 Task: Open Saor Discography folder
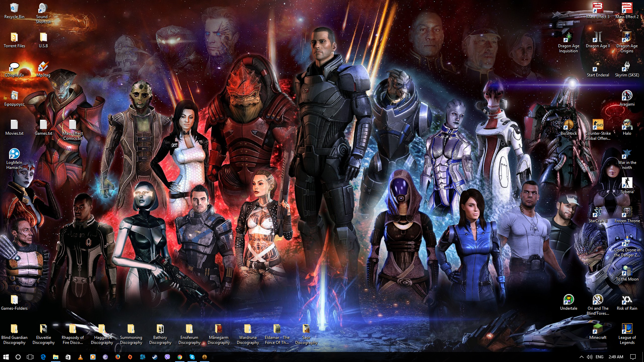(x=306, y=334)
